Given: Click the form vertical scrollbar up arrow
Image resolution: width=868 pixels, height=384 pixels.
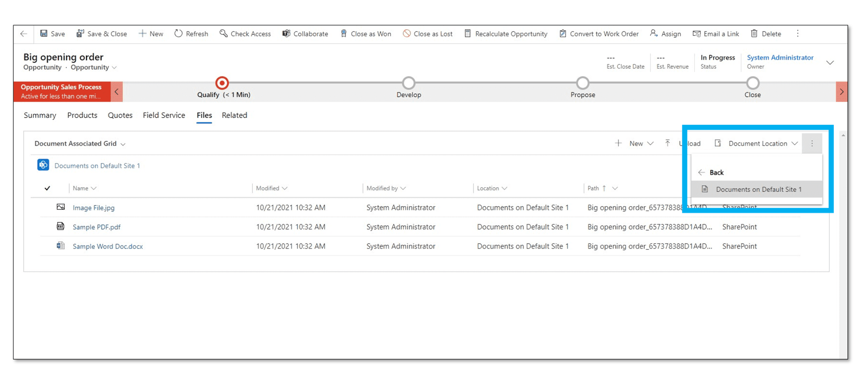Looking at the screenshot, I should (843, 135).
